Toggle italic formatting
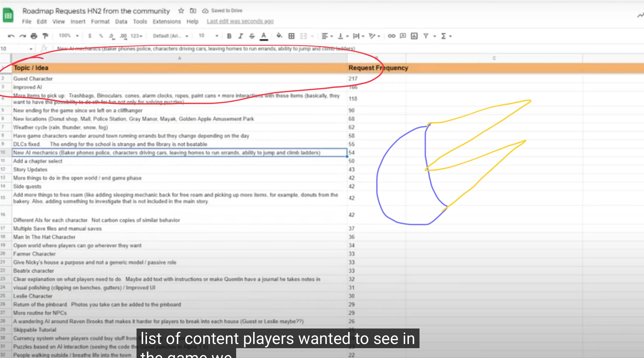 pos(241,36)
